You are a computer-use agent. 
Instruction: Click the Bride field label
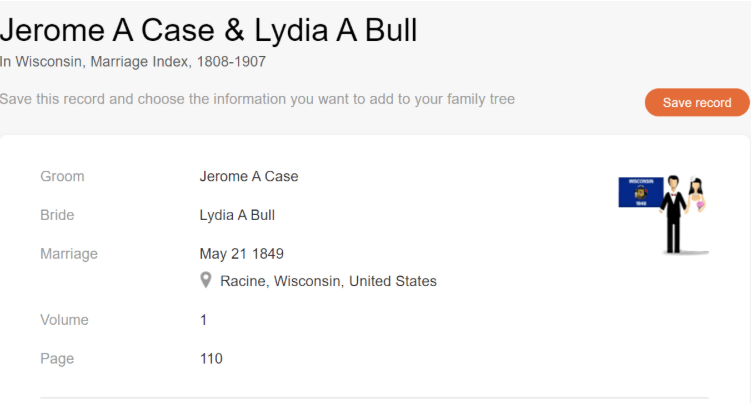pos(57,215)
